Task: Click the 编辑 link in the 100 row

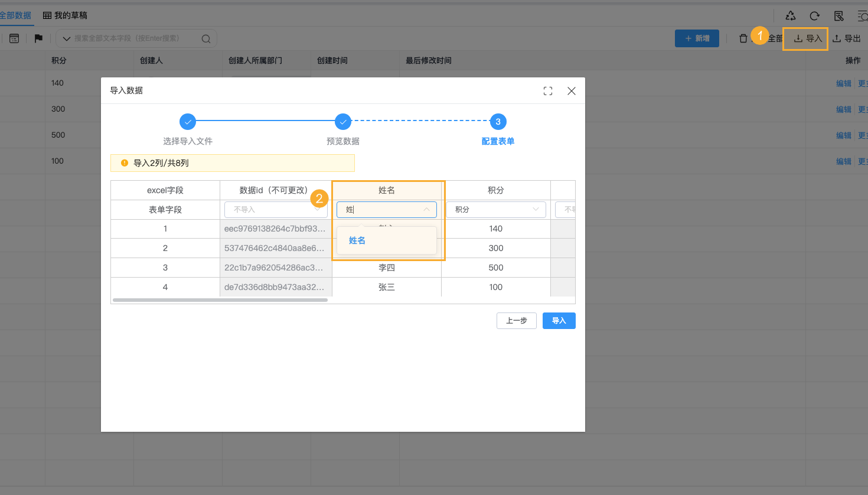Action: point(844,162)
